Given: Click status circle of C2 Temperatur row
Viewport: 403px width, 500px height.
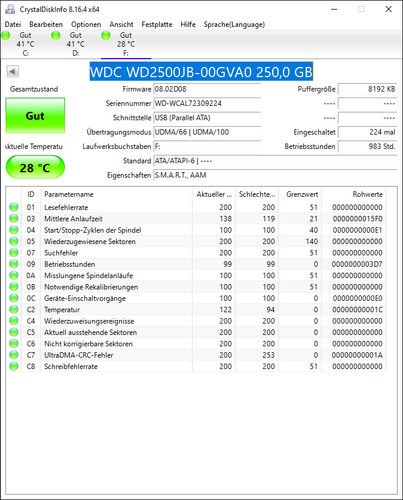Looking at the screenshot, I should click(14, 309).
